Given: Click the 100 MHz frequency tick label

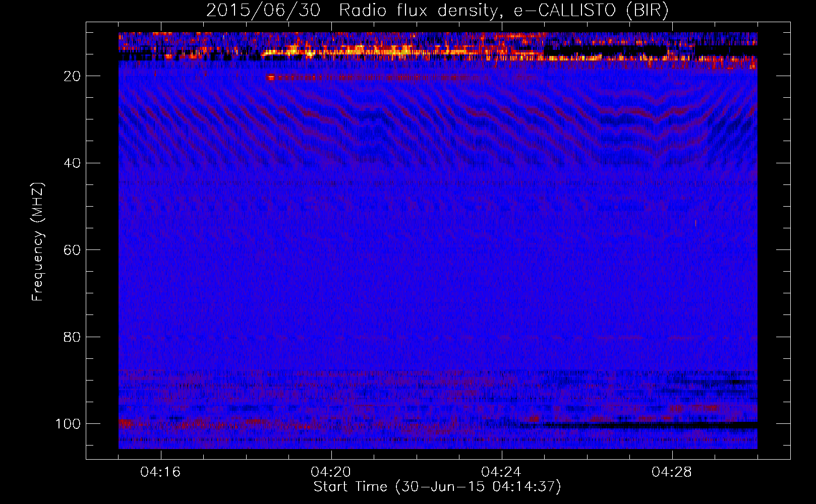Looking at the screenshot, I should pyautogui.click(x=68, y=424).
